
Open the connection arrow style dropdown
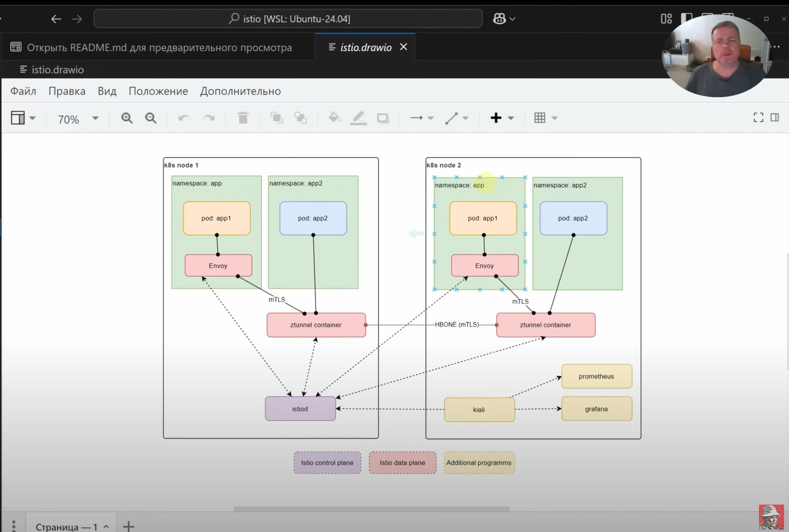click(422, 118)
